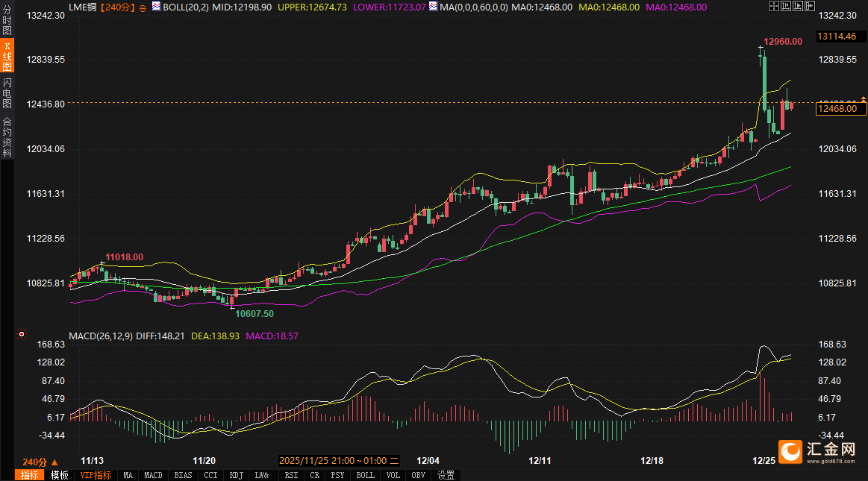Open the 闪电图 sidebar view
Image resolution: width=868 pixels, height=481 pixels.
pos(7,92)
